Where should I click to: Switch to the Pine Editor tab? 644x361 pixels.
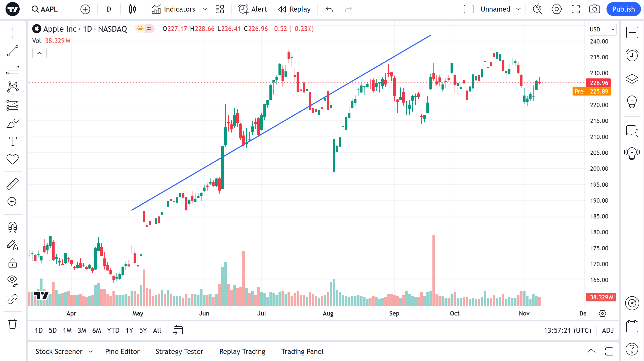[122, 351]
